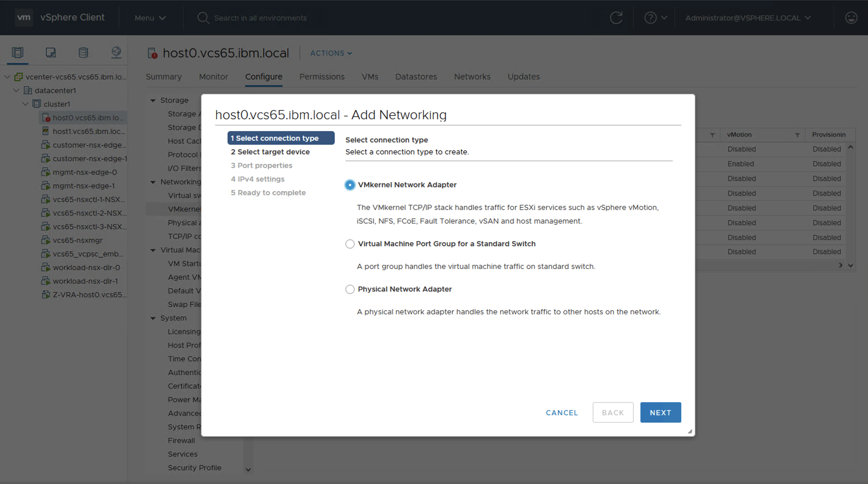
Task: Switch to the Monitor tab
Action: 213,77
